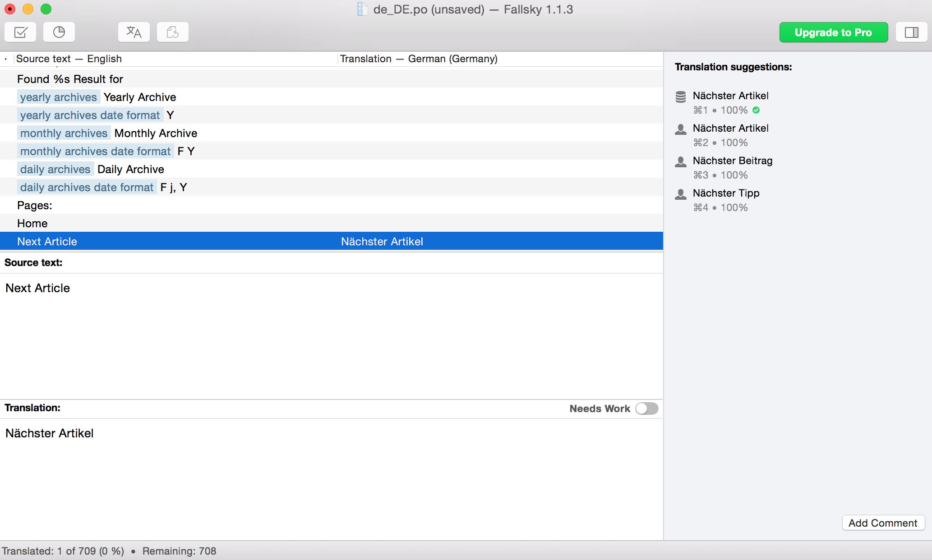Click the Add Comment button
This screenshot has height=560, width=932.
tap(883, 523)
